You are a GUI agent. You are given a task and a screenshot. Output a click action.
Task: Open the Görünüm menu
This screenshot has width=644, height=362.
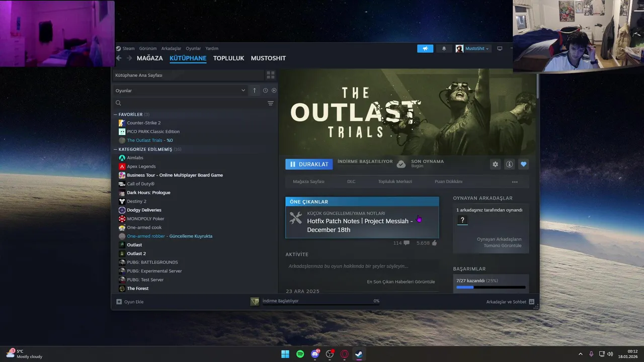pos(148,49)
